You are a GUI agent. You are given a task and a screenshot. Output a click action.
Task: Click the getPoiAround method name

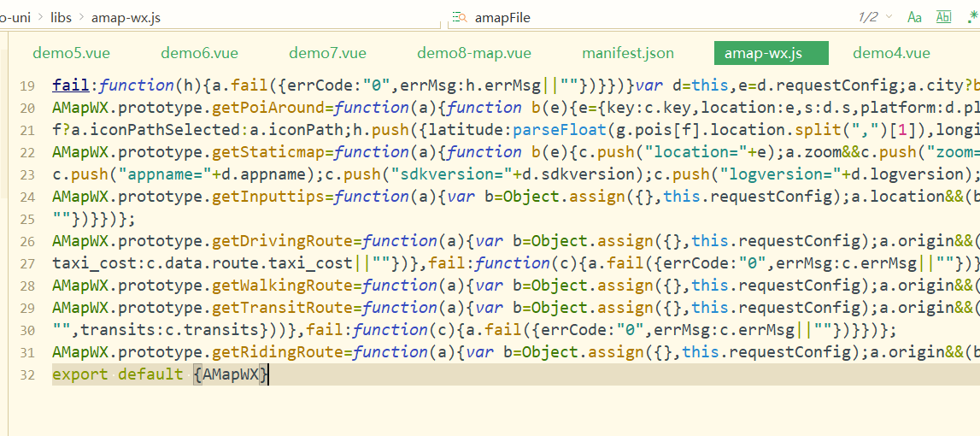pos(269,109)
